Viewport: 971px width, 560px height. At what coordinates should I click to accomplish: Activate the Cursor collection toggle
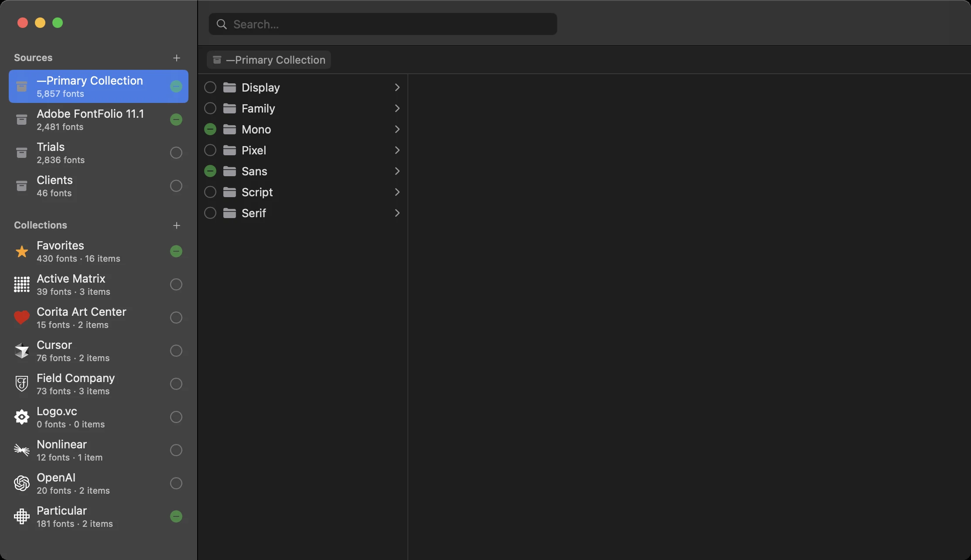click(x=176, y=351)
